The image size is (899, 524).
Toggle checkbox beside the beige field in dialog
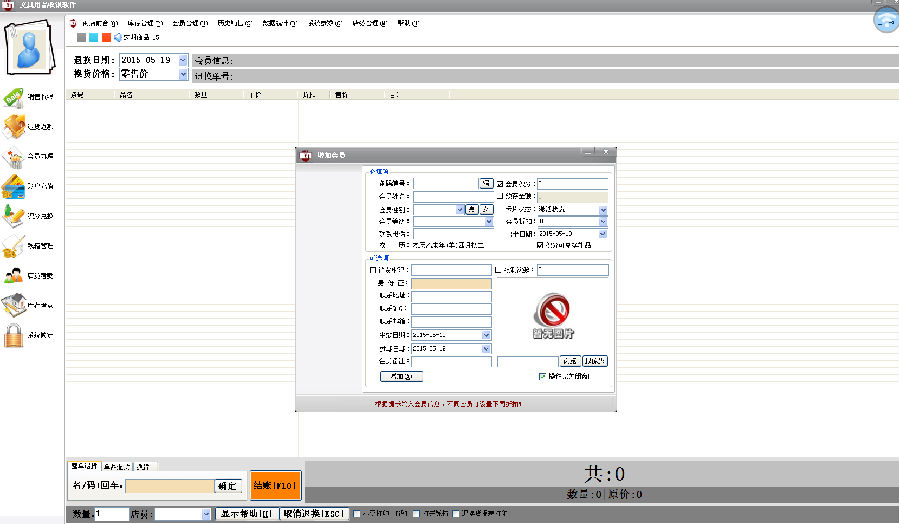click(x=500, y=197)
